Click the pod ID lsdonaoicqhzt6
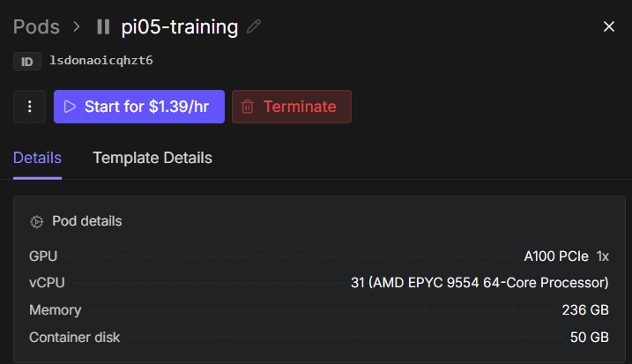Screen dimensions: 632x364 (x=101, y=61)
